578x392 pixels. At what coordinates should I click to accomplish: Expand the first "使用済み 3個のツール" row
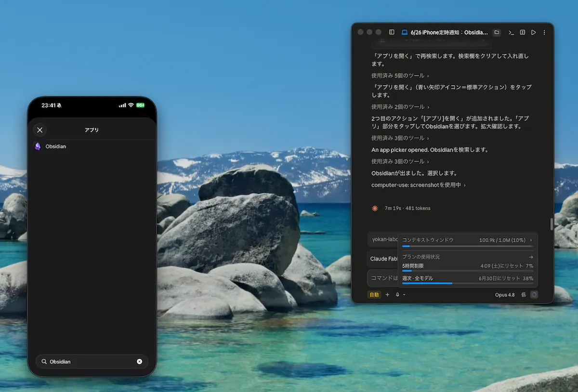tap(400, 138)
